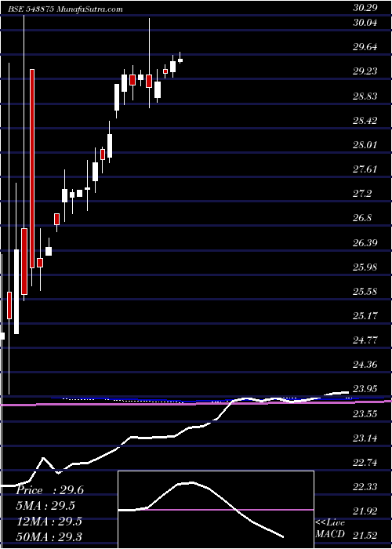This screenshot has width=392, height=549.
Task: Click the 25.17 price axis label
Action: [x=365, y=316]
